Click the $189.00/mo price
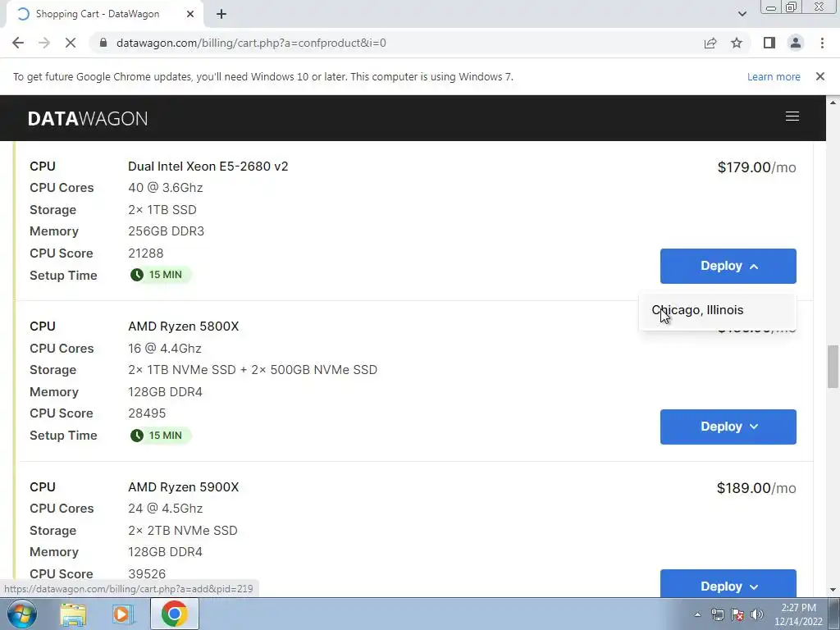The width and height of the screenshot is (840, 630). coord(756,488)
